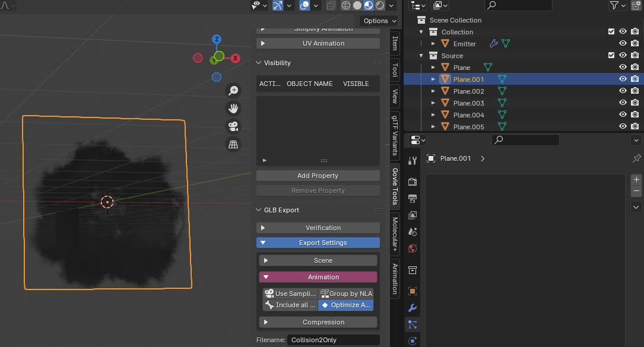Click the Filename field Collision2Only
This screenshot has height=347, width=644.
(333, 340)
